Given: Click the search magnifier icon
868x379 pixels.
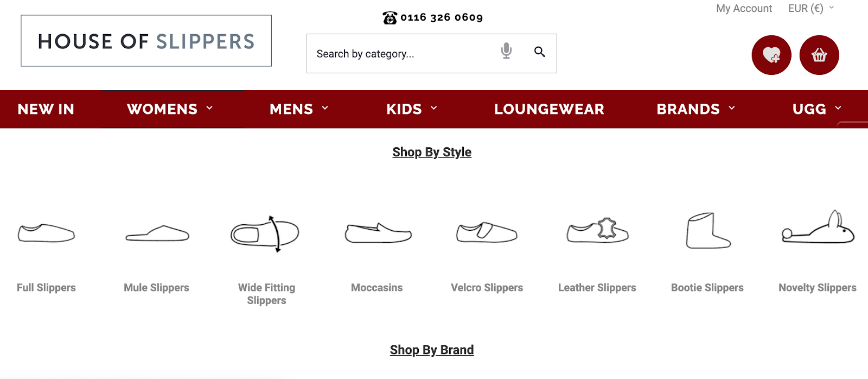Looking at the screenshot, I should click(x=540, y=52).
